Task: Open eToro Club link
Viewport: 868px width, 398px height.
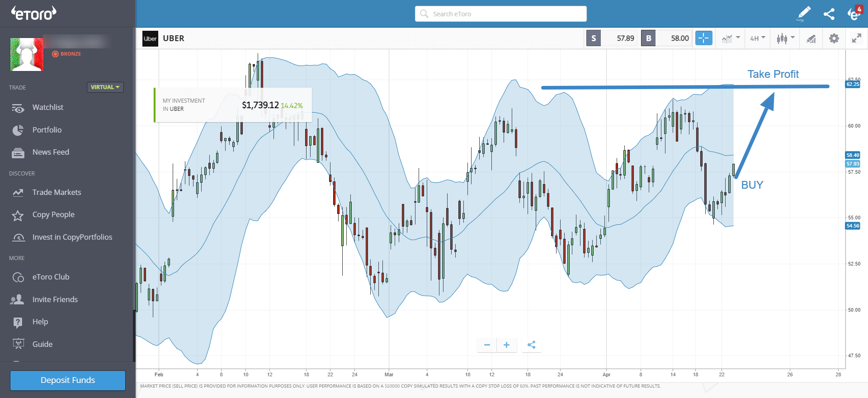Action: (x=51, y=277)
